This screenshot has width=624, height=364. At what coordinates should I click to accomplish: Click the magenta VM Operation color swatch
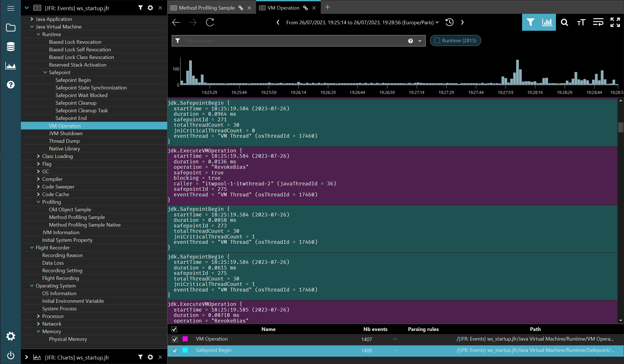point(185,339)
